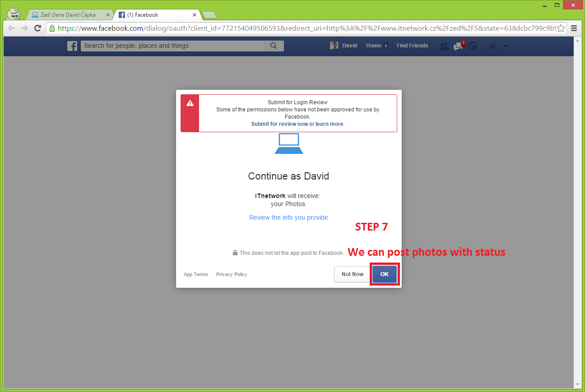Screen dimensions: 585x392
Task: Close the Chrome window
Action: point(572,5)
